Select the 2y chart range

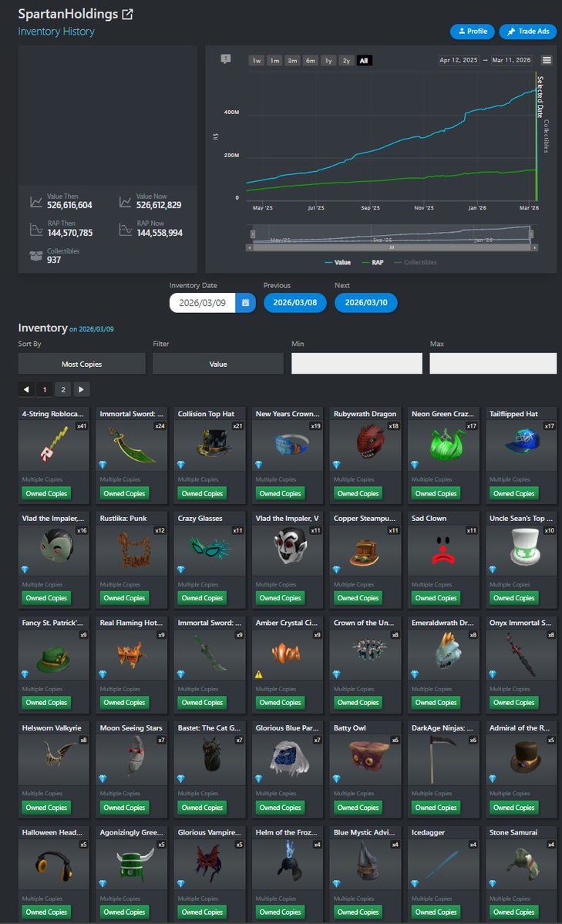click(x=346, y=61)
